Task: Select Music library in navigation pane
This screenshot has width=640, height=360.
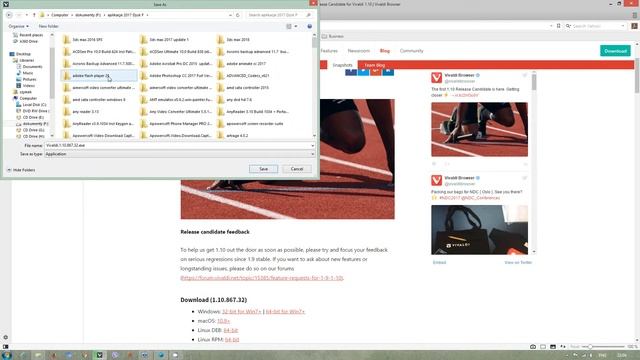Action: (27, 73)
